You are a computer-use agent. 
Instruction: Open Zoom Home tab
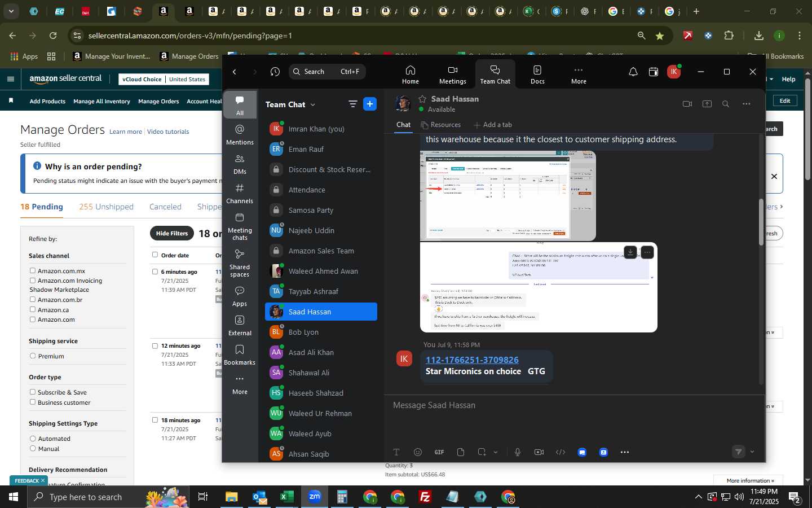pyautogui.click(x=410, y=74)
